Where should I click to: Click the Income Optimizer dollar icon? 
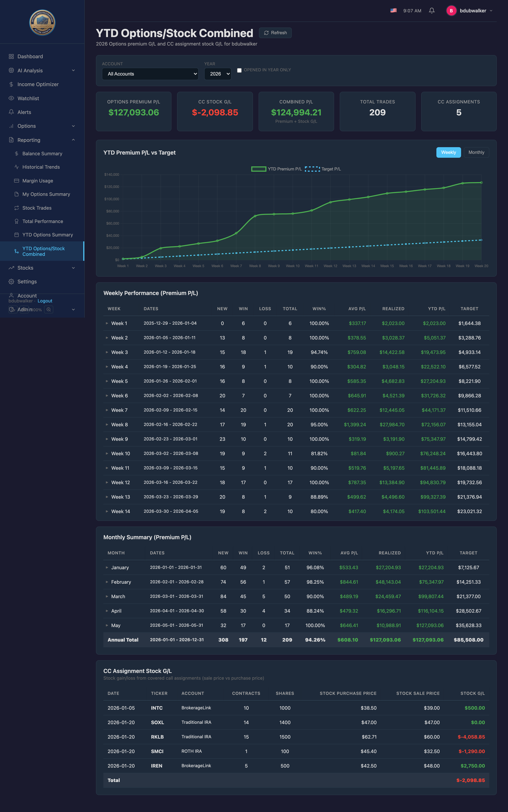11,84
